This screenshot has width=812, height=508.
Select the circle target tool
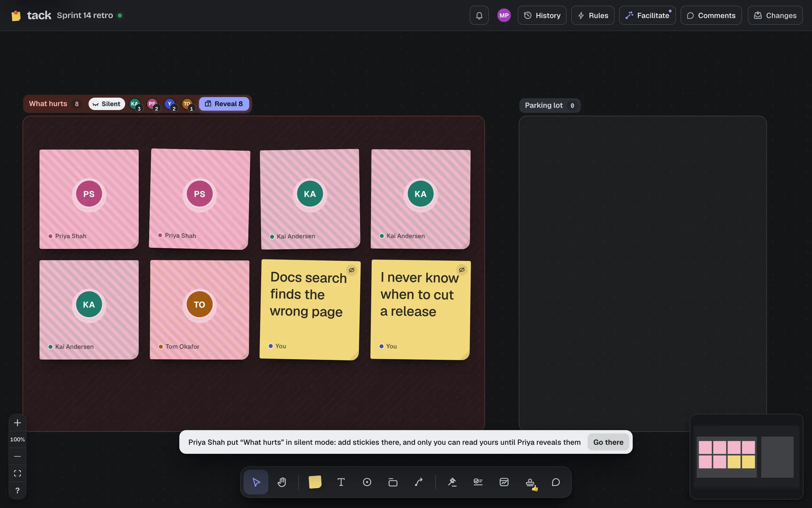[367, 482]
